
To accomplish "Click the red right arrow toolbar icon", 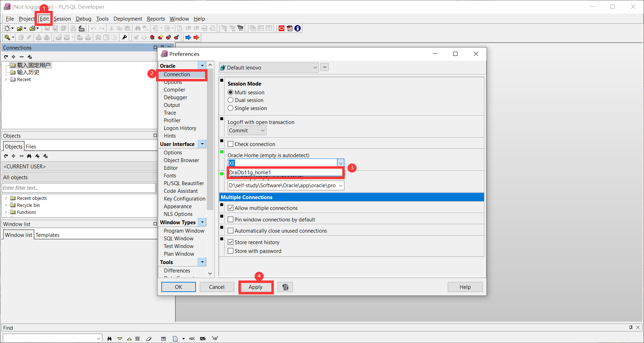I will [196, 37].
